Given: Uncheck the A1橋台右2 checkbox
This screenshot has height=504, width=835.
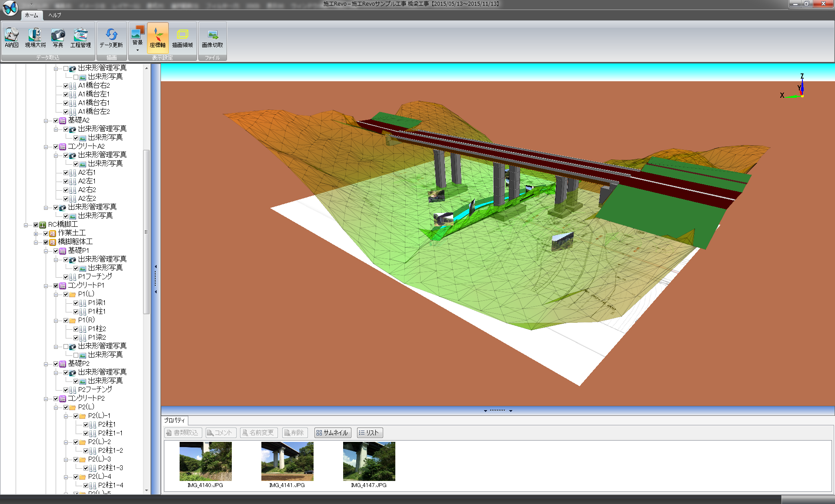Looking at the screenshot, I should tap(66, 86).
